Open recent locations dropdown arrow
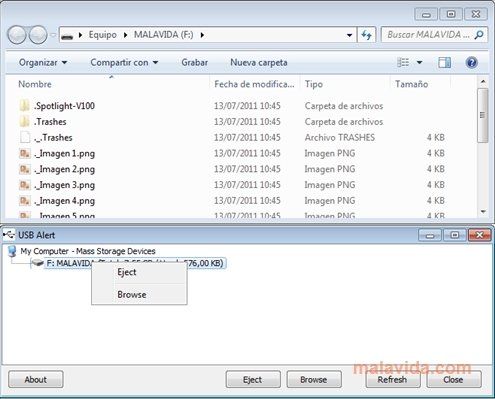The width and height of the screenshot is (495, 399). 53,35
